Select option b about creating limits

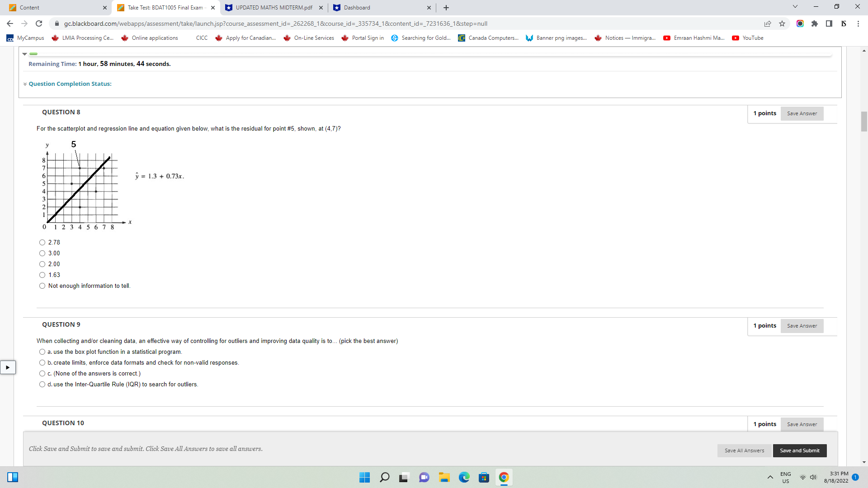click(42, 363)
